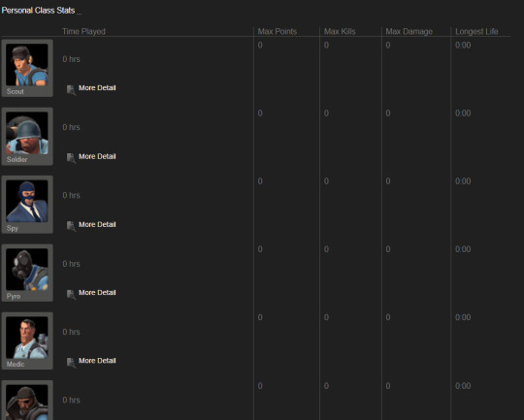Click the Time Played column header
This screenshot has width=524, height=420.
point(83,32)
